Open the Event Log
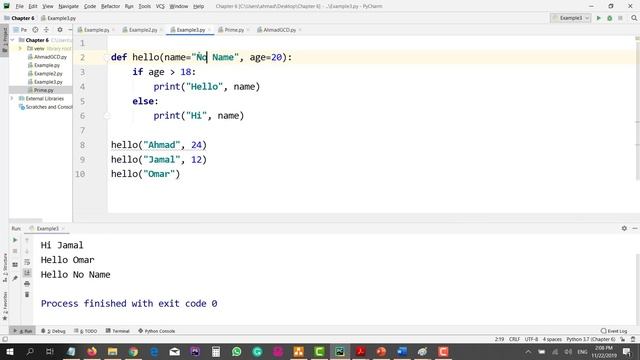 pyautogui.click(x=614, y=331)
